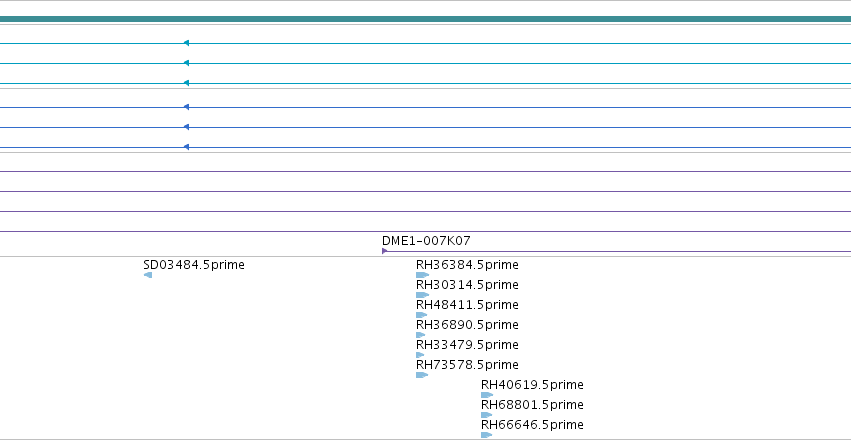Click the thick teal bar at top
Viewport: 851px width, 440px height.
426,19
